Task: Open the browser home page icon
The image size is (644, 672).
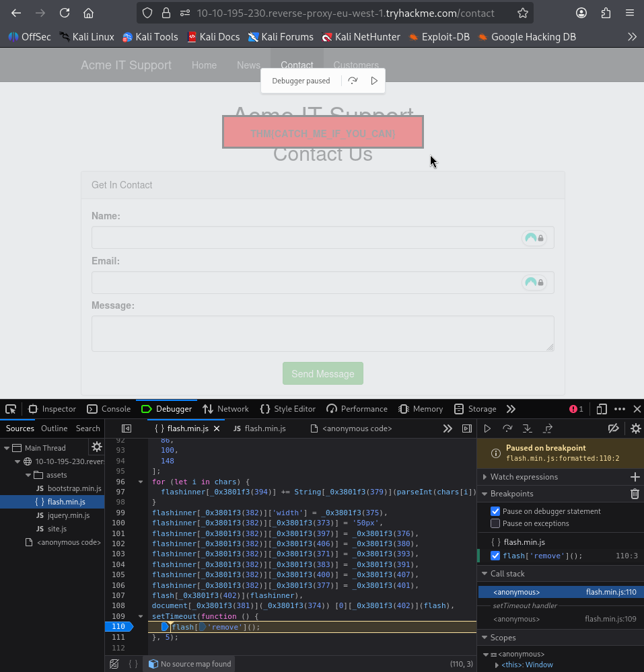Action: click(x=88, y=13)
